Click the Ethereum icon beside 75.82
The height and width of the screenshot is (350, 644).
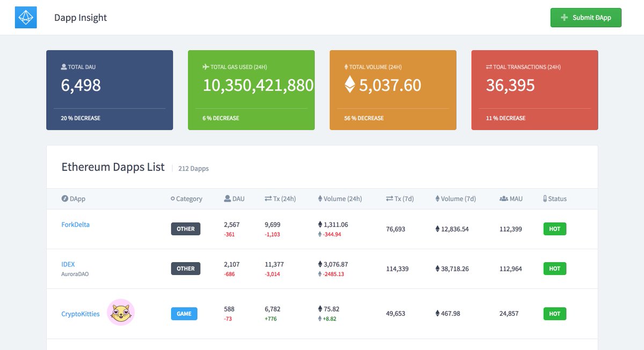coord(320,309)
